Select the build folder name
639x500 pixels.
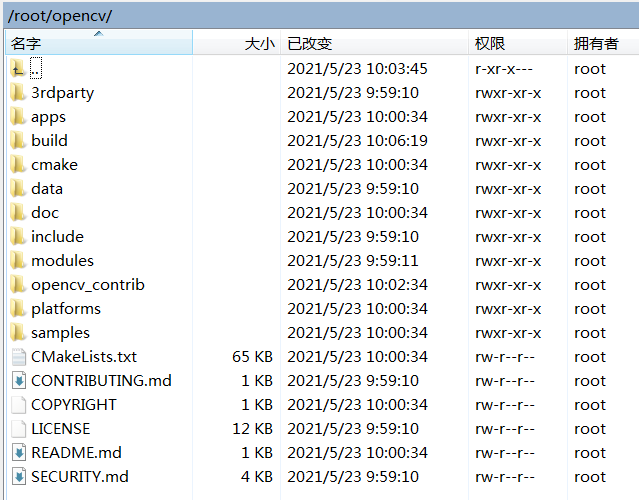click(49, 141)
